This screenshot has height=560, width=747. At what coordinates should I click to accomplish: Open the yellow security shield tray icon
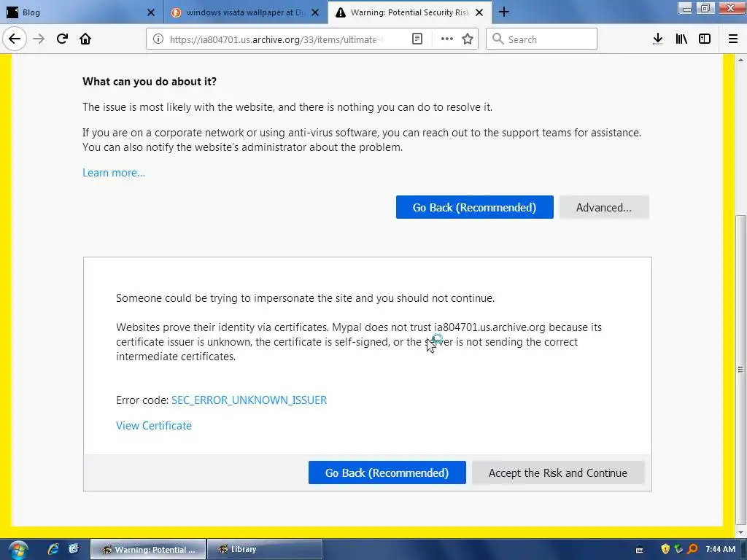[665, 549]
